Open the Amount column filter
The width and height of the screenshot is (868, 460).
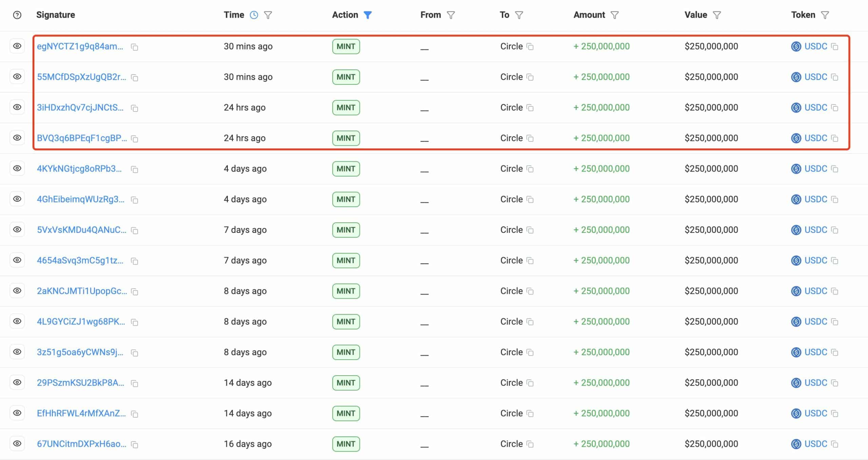pyautogui.click(x=615, y=15)
